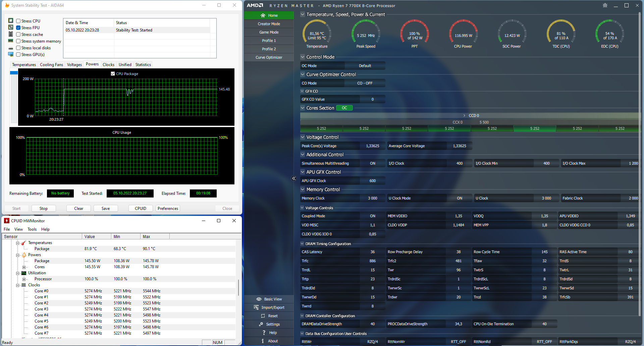Click the CAS Latency value 36 field
Viewport: 644px width, 346px height.
(372, 252)
